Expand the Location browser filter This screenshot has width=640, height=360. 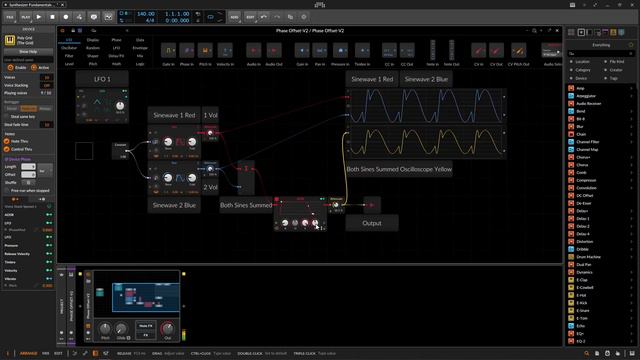582,62
